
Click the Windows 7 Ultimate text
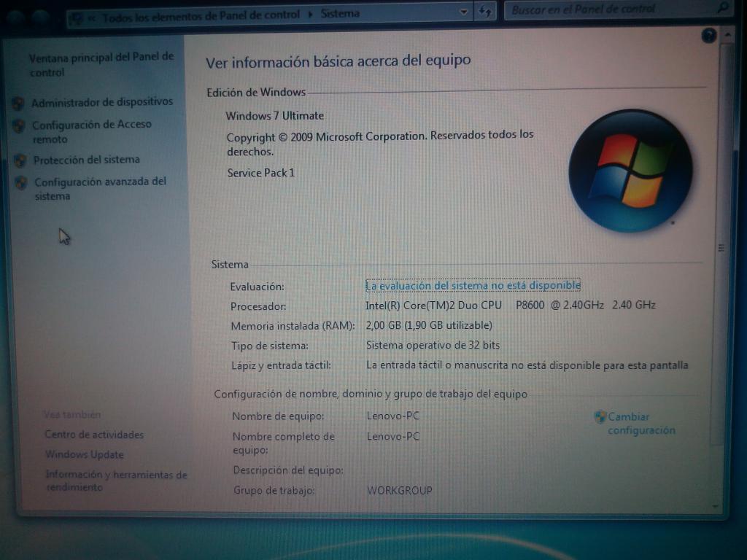274,116
